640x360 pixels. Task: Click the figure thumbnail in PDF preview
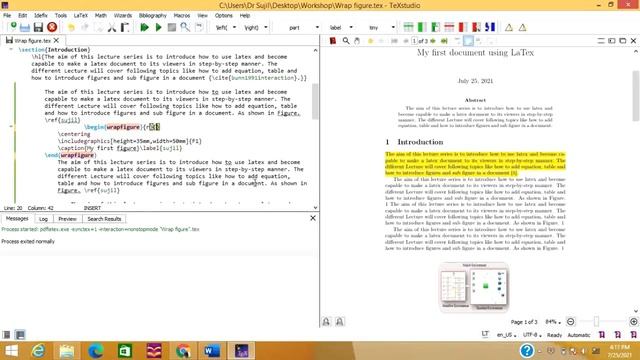click(474, 287)
